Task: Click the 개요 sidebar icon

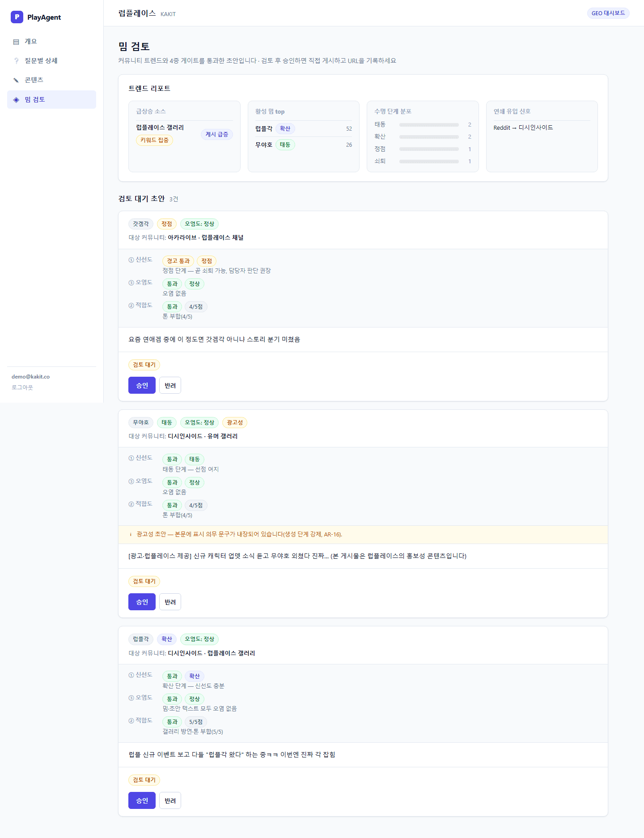Action: 16,42
